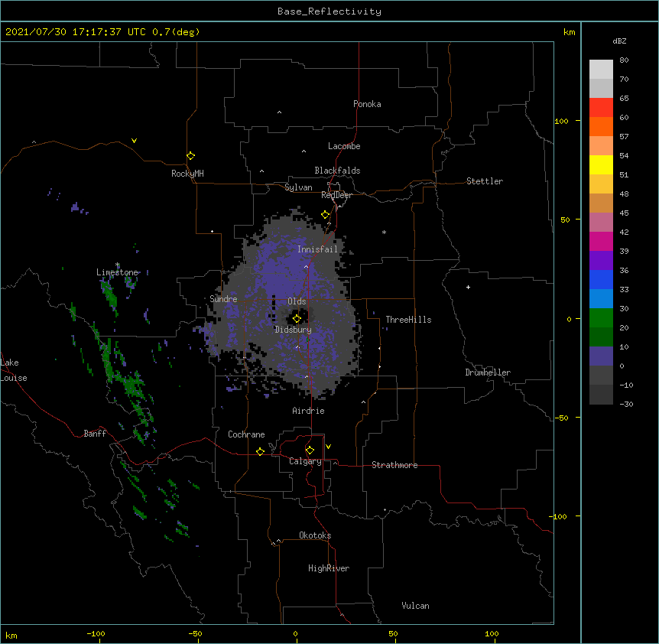Image resolution: width=659 pixels, height=644 pixels.
Task: Click the yellow diamond marker south of RedDeer
Action: (326, 215)
